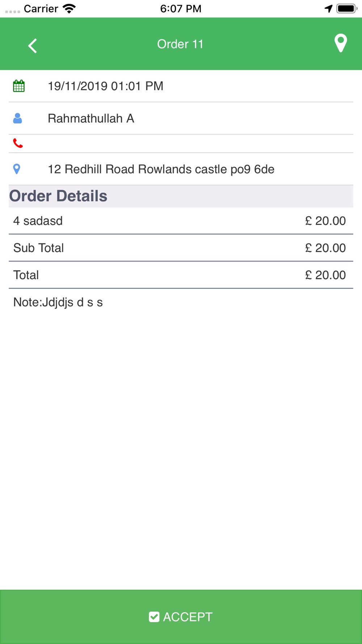Tap the Order 11 title

[x=180, y=44]
